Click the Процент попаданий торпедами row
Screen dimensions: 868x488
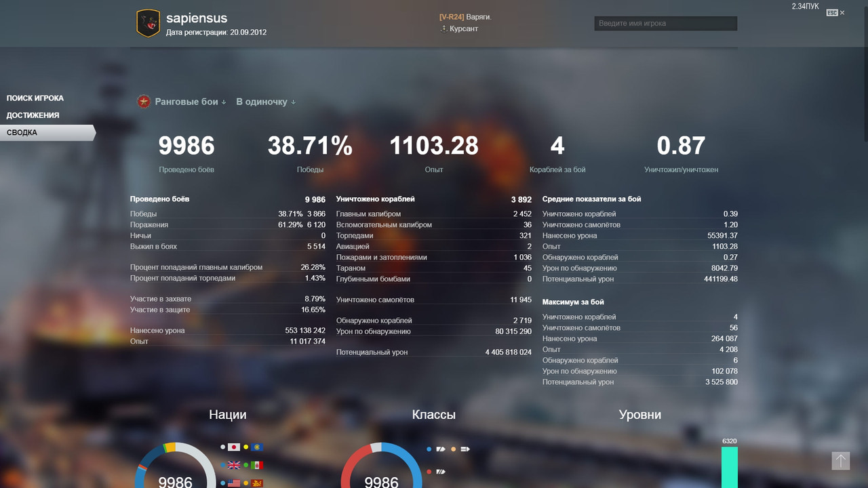(x=228, y=279)
